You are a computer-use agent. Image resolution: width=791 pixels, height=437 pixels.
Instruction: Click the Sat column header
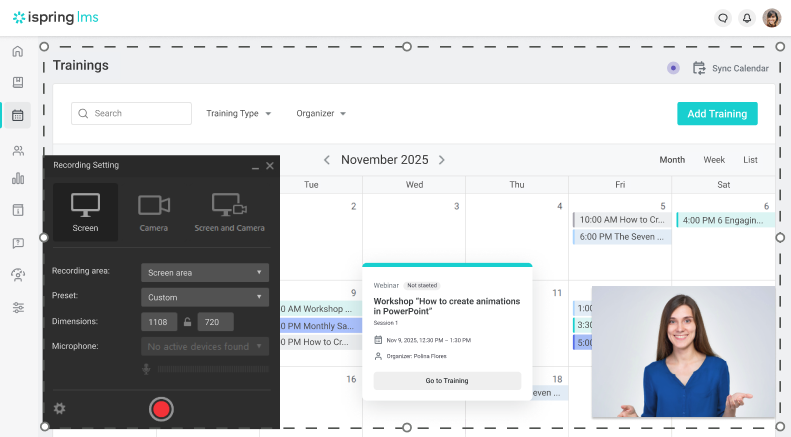point(723,185)
